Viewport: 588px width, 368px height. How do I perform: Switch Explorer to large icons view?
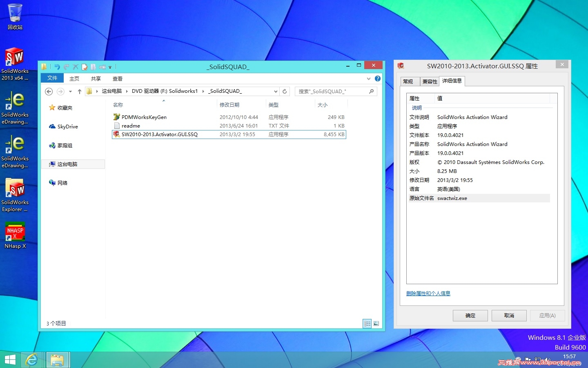(x=376, y=323)
